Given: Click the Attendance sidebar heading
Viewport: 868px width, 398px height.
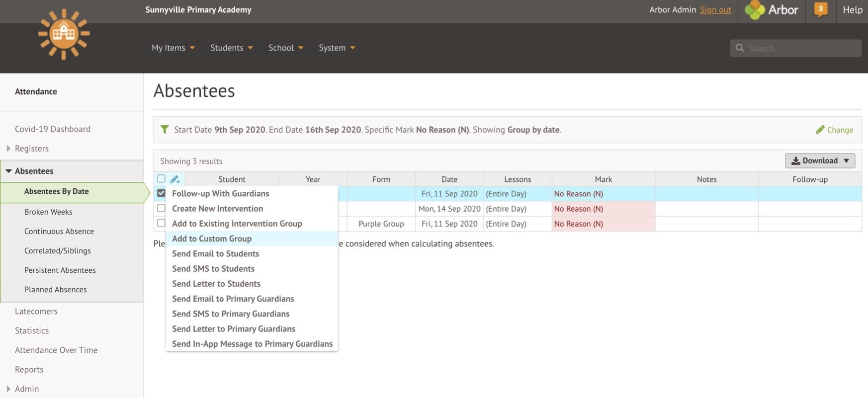Looking at the screenshot, I should point(36,91).
